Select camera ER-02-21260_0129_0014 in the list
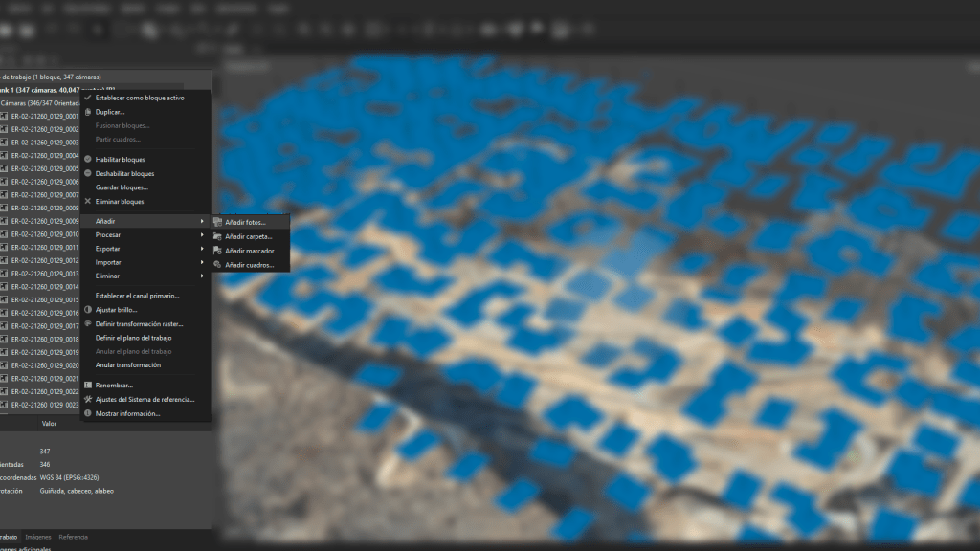This screenshot has height=551, width=980. [x=44, y=286]
